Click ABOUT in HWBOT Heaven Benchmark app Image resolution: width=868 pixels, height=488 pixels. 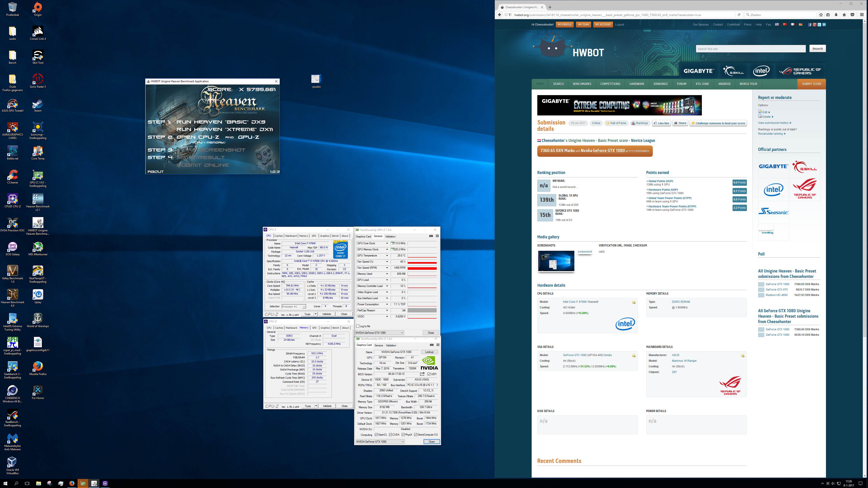click(155, 171)
